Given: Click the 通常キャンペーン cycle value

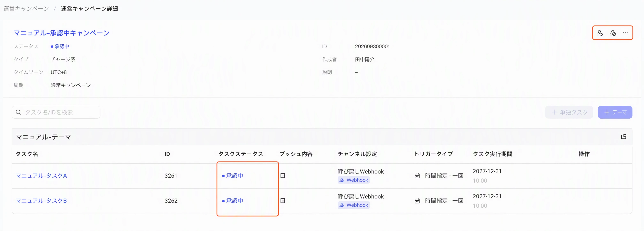Looking at the screenshot, I should (70, 85).
